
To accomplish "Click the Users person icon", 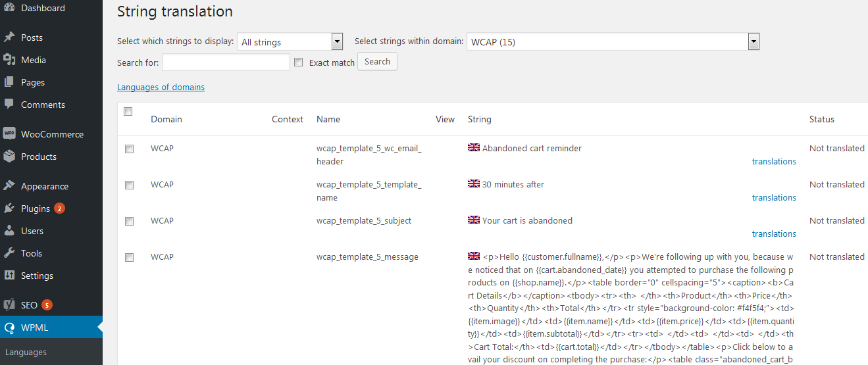I will point(9,231).
